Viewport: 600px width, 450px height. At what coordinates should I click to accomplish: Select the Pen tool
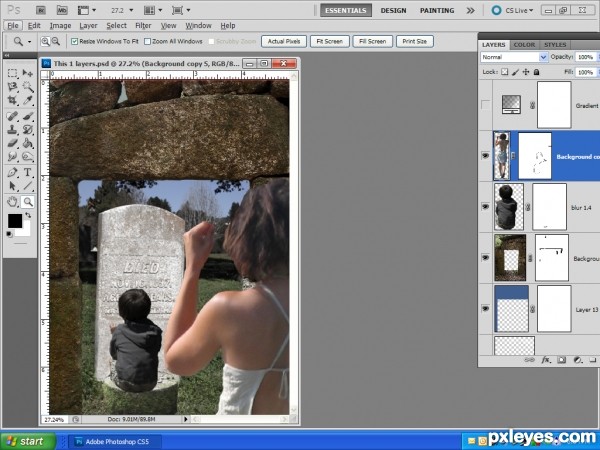point(12,172)
